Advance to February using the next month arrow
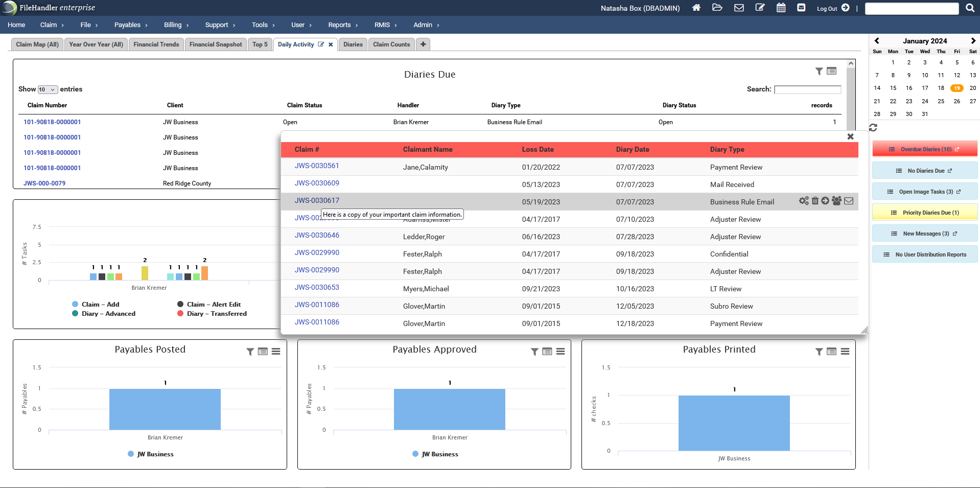Viewport: 980px width, 488px height. (x=973, y=40)
